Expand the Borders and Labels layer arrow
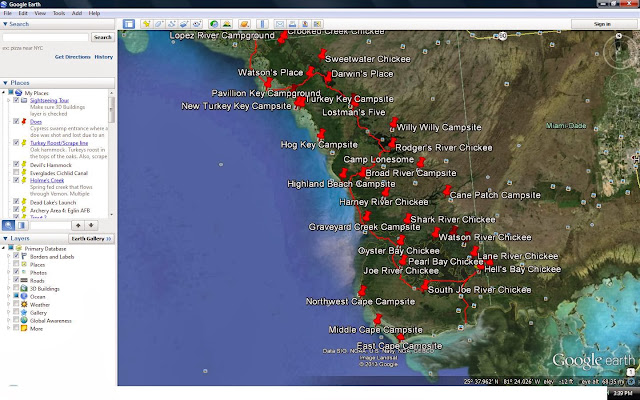 click(9, 257)
